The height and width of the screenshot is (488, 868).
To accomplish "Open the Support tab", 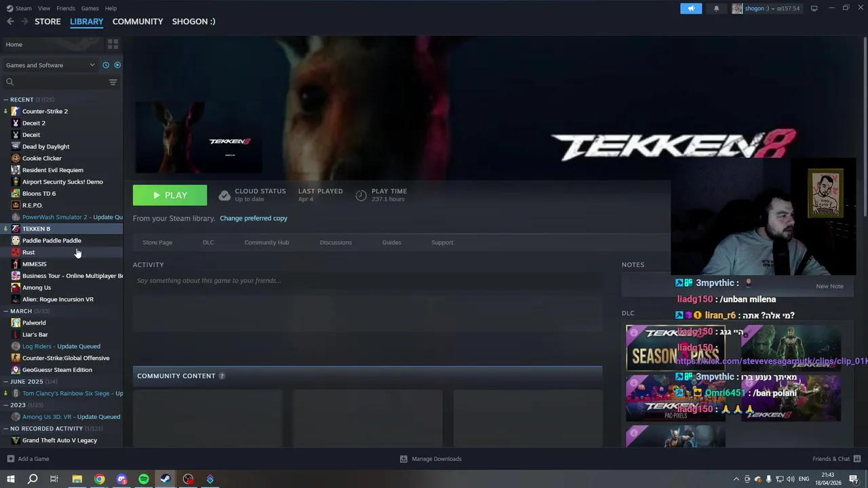I will tap(442, 243).
